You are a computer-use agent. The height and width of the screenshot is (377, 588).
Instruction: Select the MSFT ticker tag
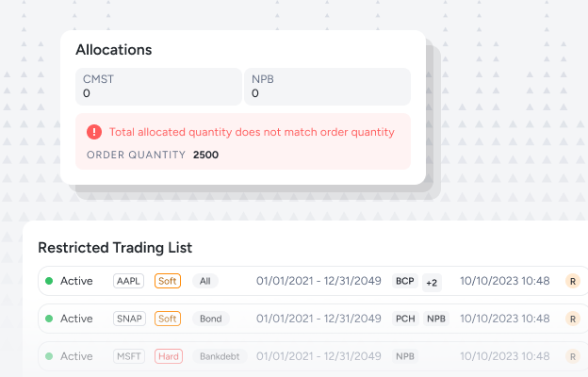[129, 356]
